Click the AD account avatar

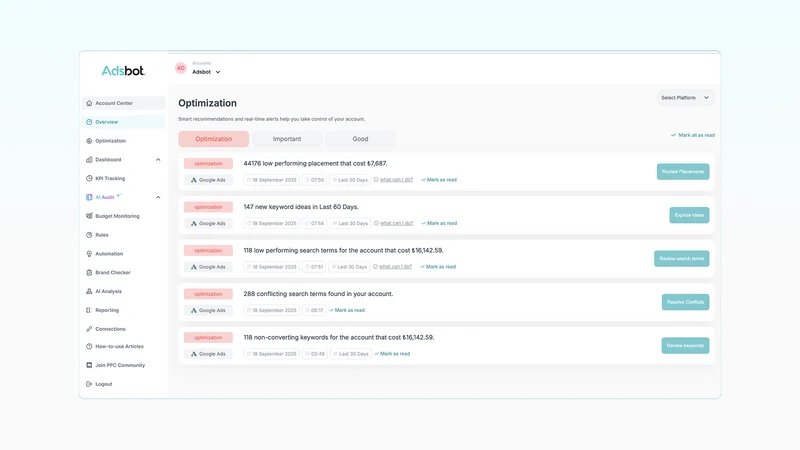181,68
